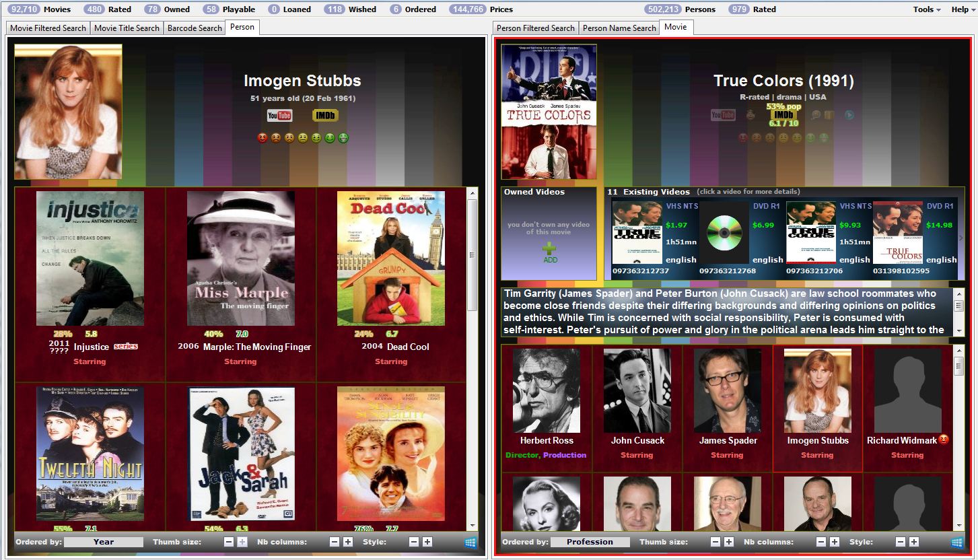Switch to Movie Filtered Search tab

coord(48,28)
